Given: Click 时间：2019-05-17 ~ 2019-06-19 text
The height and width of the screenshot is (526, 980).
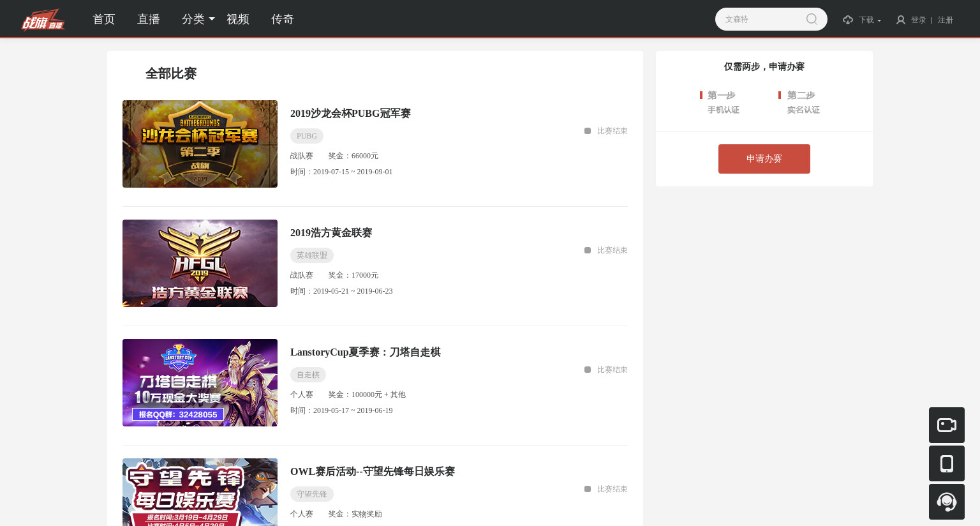Looking at the screenshot, I should pyautogui.click(x=341, y=410).
